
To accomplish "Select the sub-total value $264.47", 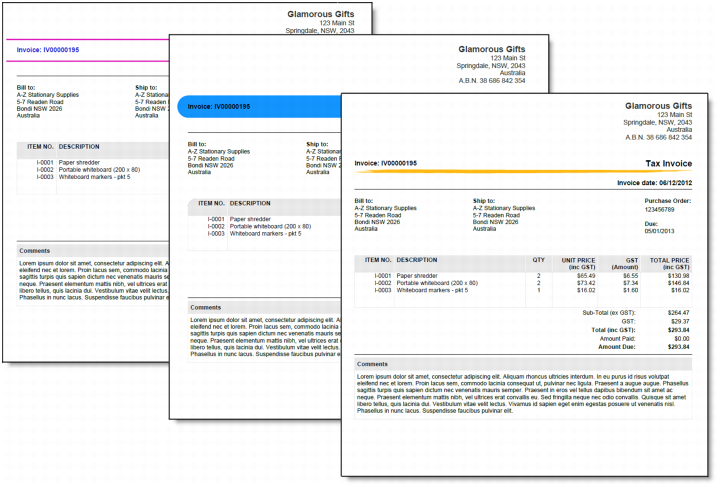I will tap(679, 313).
